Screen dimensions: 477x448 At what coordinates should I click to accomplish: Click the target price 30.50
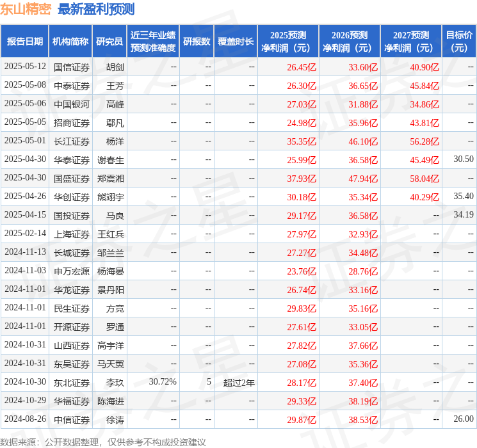tap(464, 159)
